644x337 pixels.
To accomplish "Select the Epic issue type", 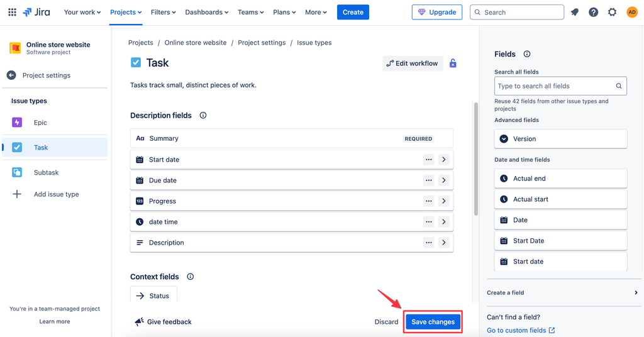I will [40, 123].
